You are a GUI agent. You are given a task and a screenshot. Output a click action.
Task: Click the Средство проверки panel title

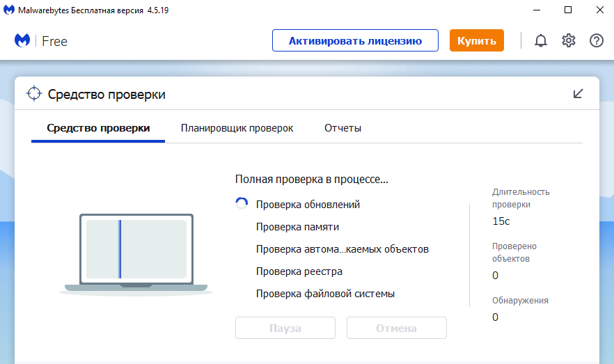pos(107,95)
